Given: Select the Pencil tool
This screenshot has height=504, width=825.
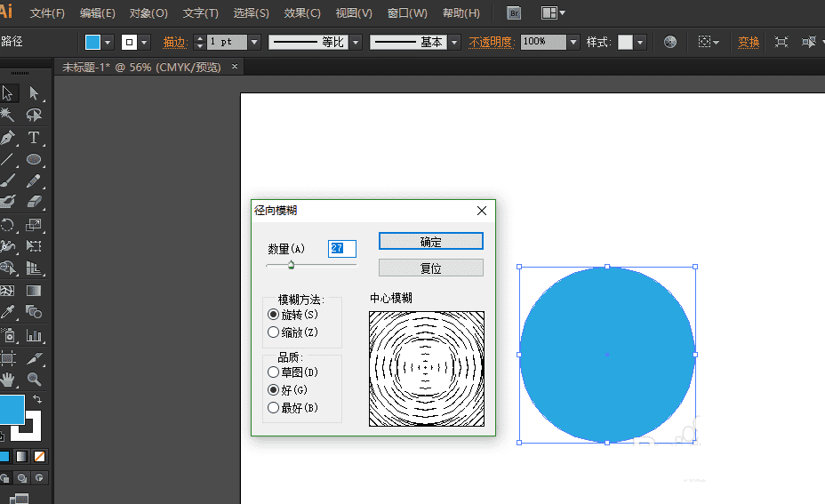Looking at the screenshot, I should click(34, 180).
